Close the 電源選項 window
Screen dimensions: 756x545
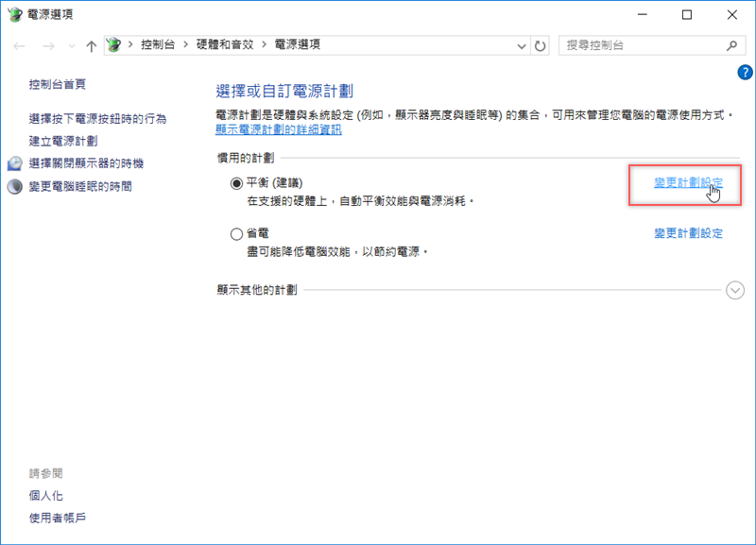coord(731,14)
